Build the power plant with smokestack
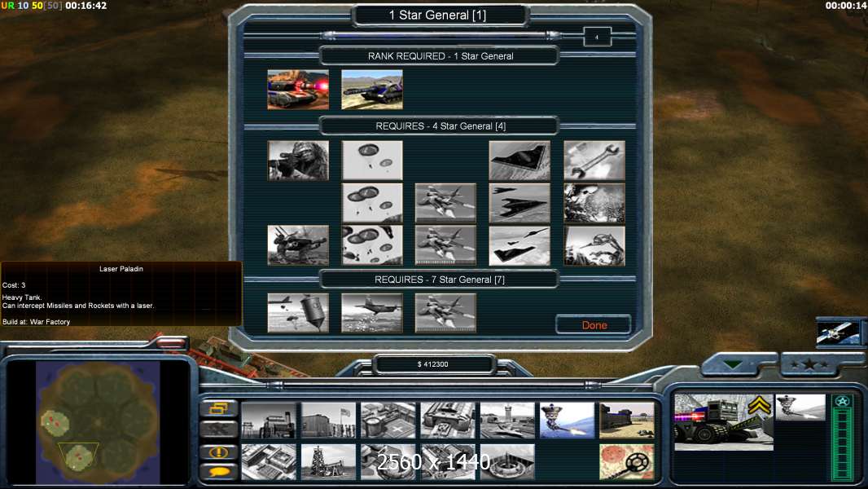The width and height of the screenshot is (868, 489). coord(269,421)
